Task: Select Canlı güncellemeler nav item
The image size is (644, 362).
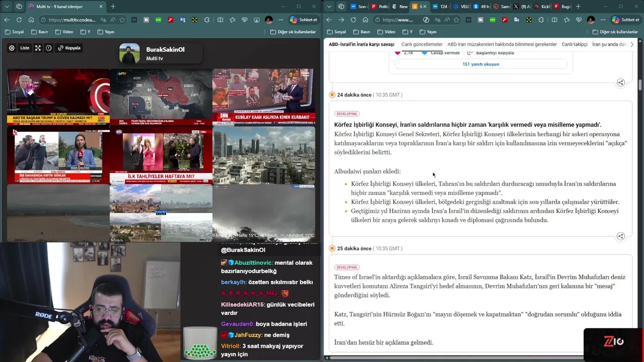Action: (x=422, y=44)
